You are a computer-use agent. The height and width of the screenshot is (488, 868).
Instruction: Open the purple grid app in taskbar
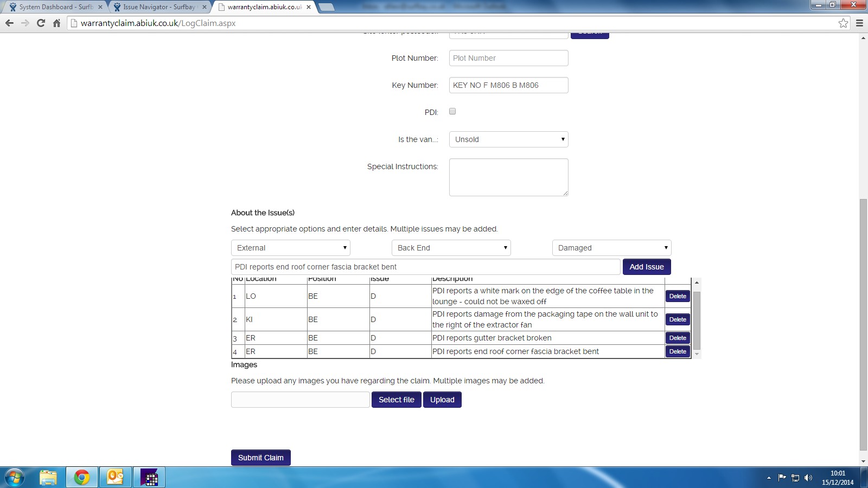click(149, 478)
